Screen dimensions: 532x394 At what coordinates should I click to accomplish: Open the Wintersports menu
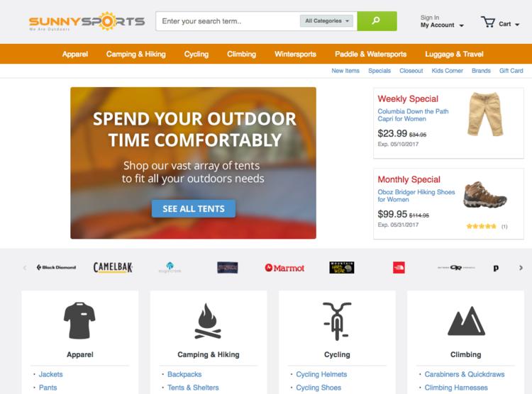[295, 55]
